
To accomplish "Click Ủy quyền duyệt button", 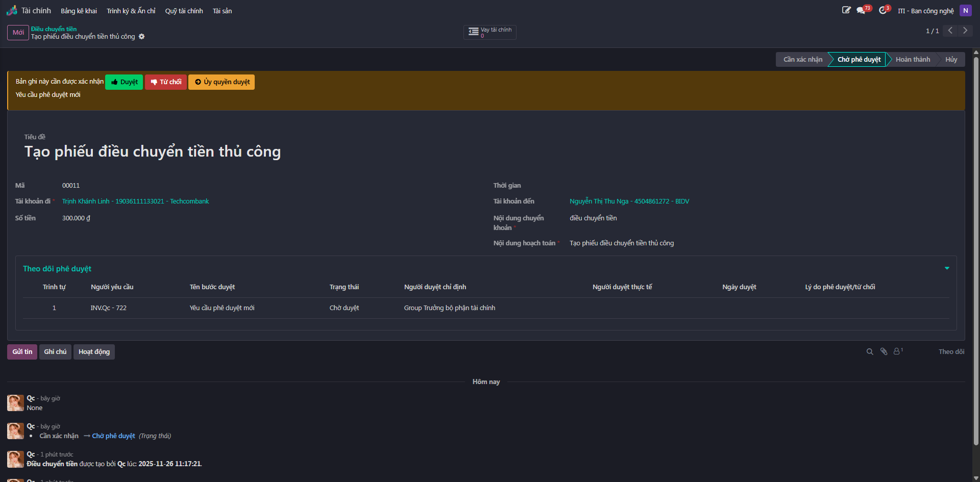I will click(x=222, y=82).
